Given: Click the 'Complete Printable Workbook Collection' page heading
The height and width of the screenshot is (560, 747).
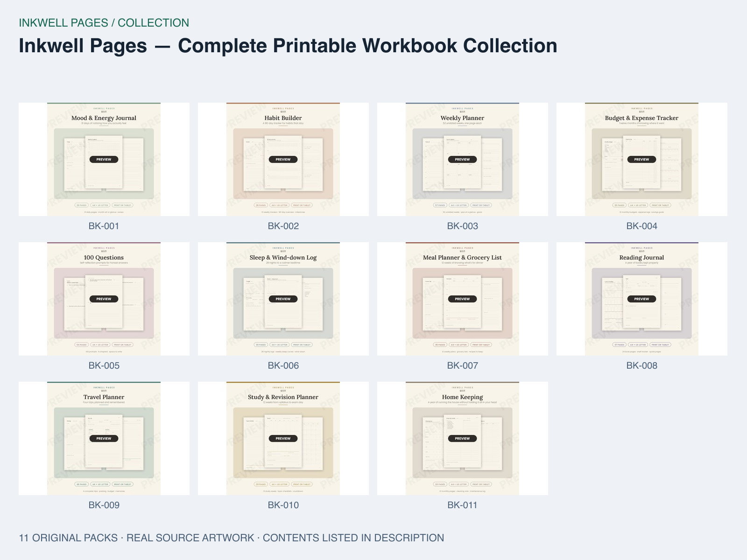Looking at the screenshot, I should (367, 46).
